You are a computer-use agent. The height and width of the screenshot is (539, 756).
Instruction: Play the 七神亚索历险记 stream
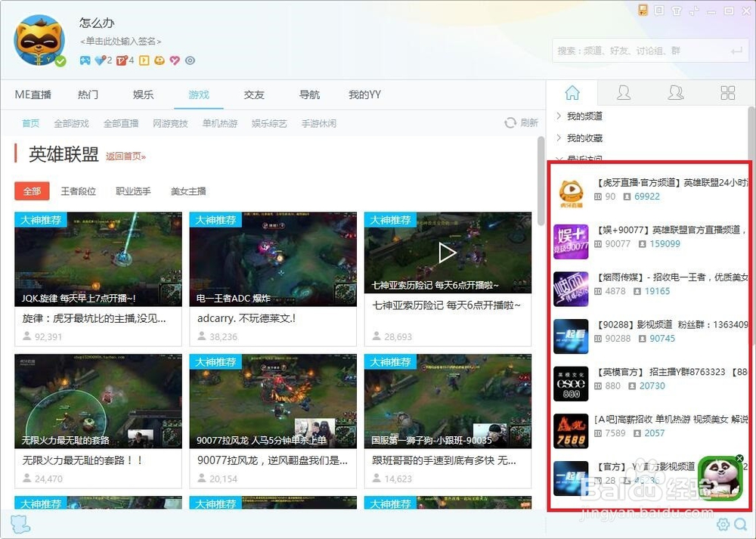[448, 252]
